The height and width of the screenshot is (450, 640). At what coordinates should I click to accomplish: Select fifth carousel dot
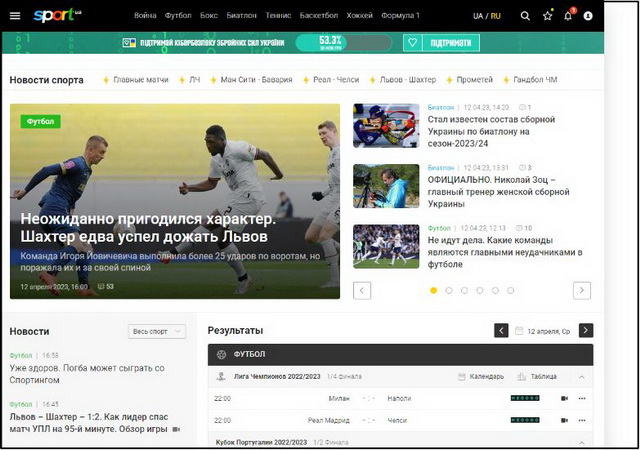(x=495, y=290)
